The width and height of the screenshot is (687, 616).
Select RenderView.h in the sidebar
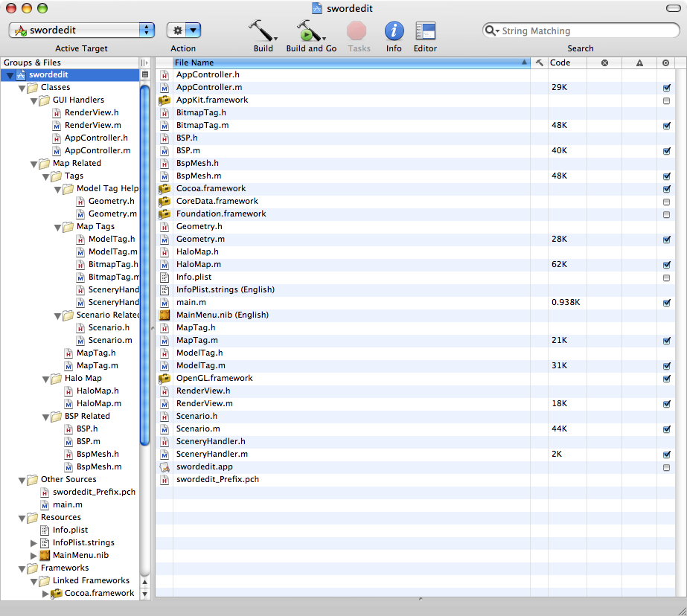coord(92,112)
